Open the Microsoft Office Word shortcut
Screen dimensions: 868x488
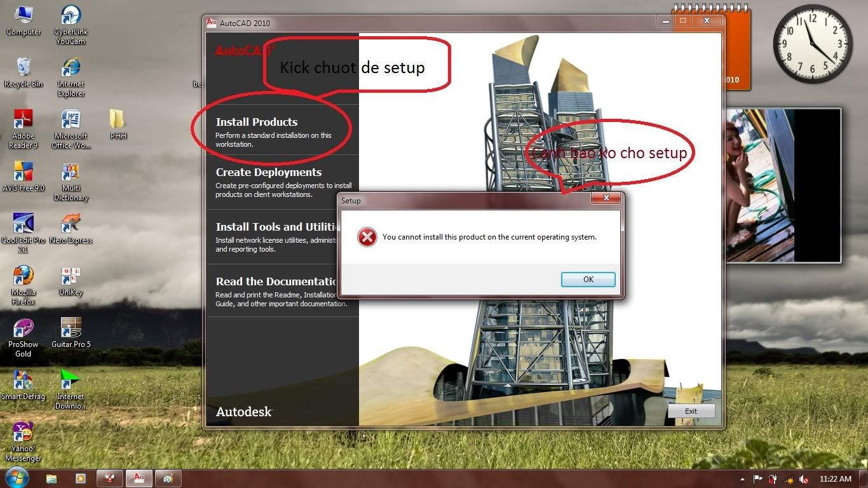pyautogui.click(x=71, y=130)
